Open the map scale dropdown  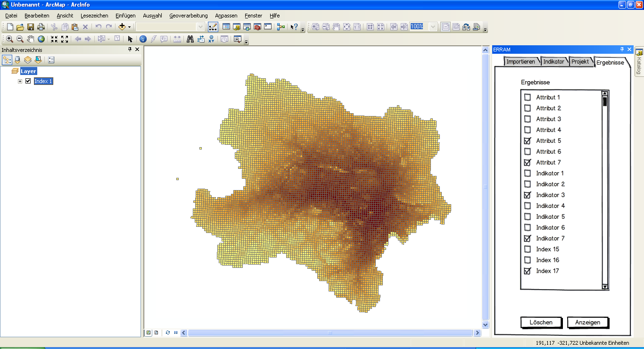pos(200,27)
